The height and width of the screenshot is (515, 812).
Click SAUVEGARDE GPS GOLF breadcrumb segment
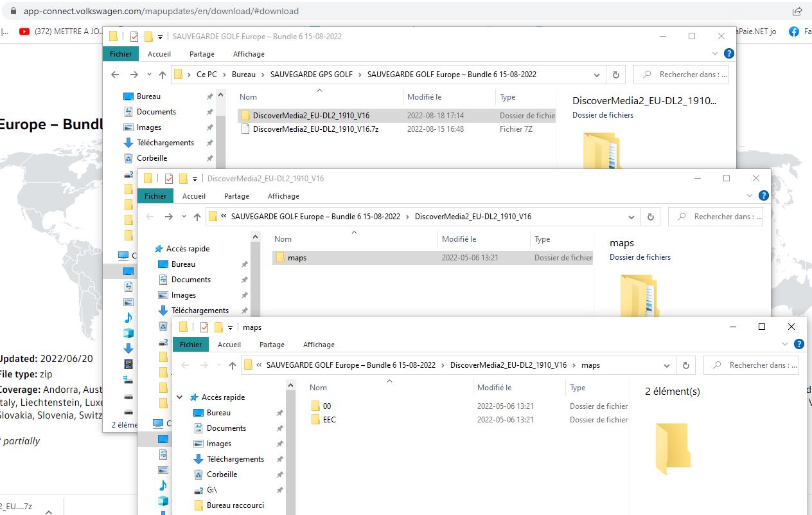coord(312,75)
